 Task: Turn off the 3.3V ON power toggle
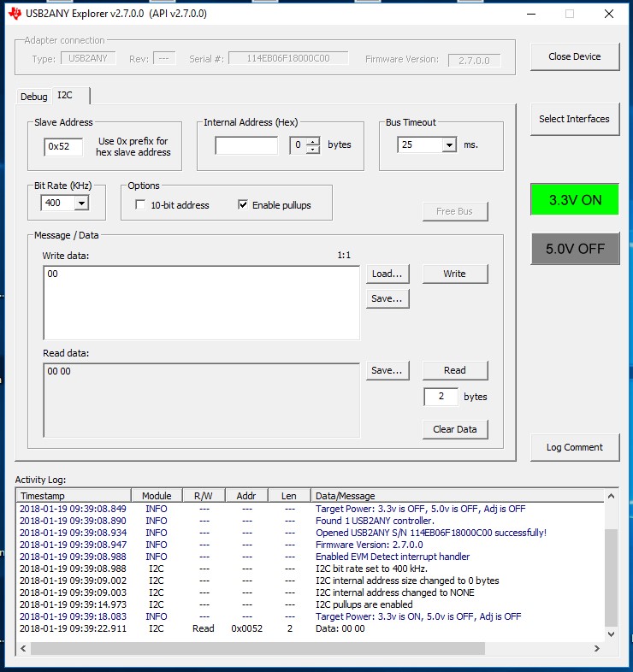(575, 200)
